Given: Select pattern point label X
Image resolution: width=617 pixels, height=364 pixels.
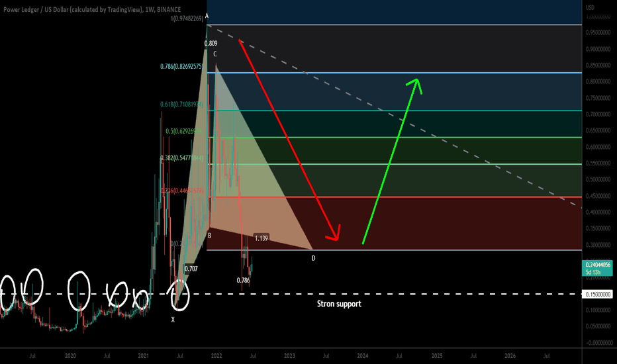Looking at the screenshot, I should [173, 320].
